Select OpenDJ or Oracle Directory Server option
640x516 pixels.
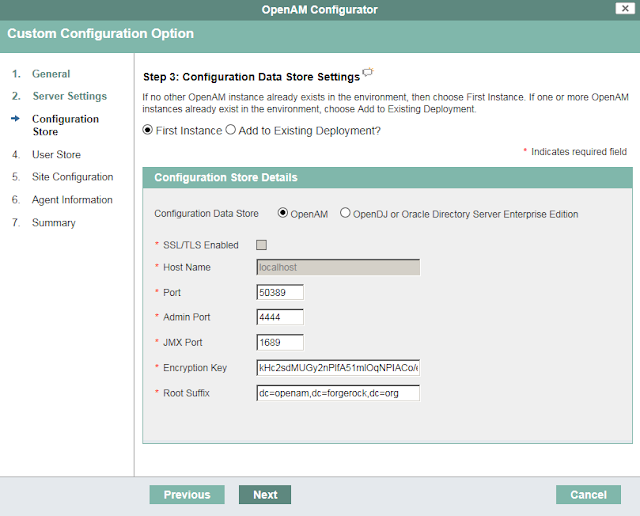(x=346, y=213)
